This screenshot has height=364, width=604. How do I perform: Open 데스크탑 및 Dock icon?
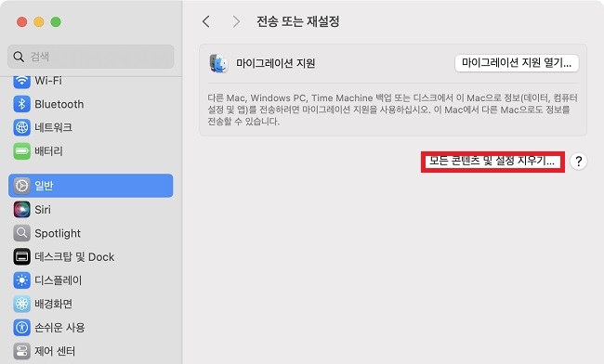point(21,256)
